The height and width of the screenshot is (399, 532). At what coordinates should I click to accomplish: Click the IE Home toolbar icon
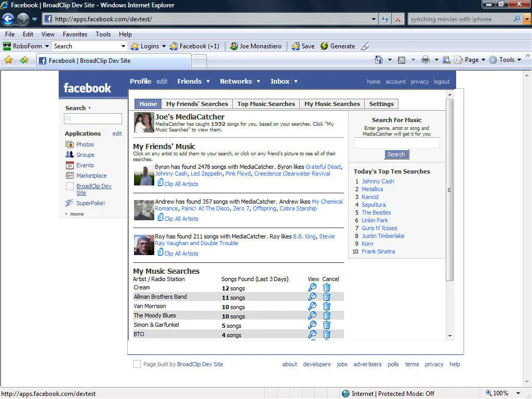pos(379,60)
